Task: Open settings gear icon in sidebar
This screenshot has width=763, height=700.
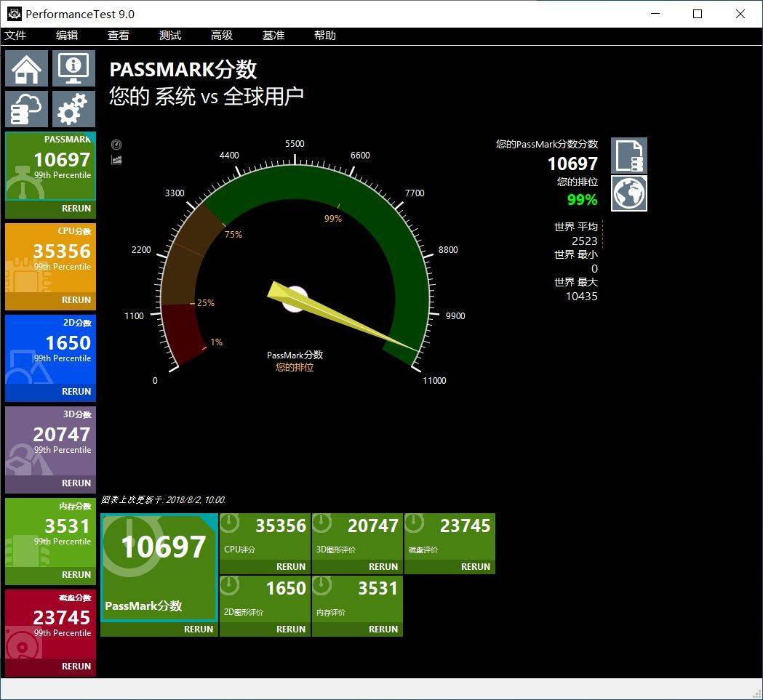Action: [73, 109]
